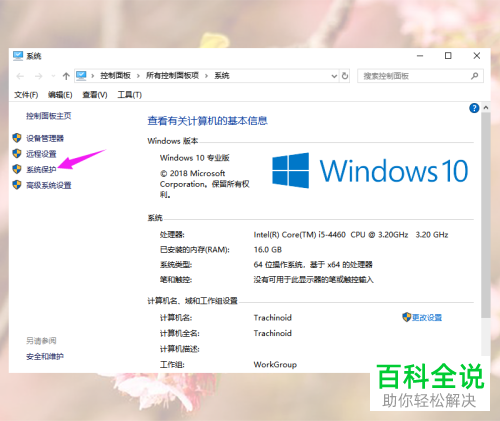
Task: Expand the chevron after 控制面板 breadcrumb
Action: coord(138,76)
